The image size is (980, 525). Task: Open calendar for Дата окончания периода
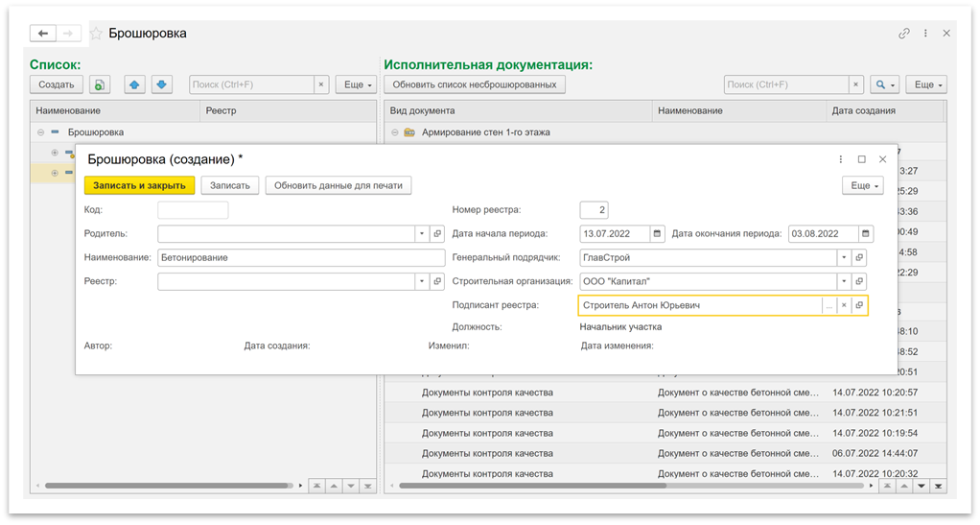[866, 233]
